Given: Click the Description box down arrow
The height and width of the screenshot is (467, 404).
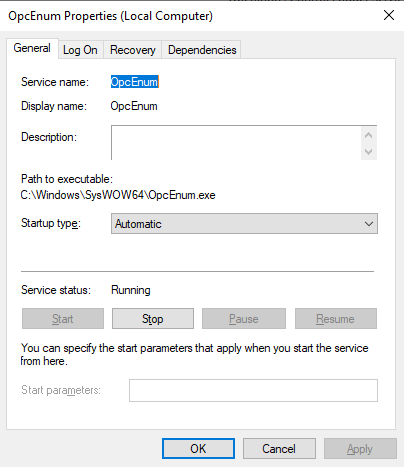Looking at the screenshot, I should click(x=369, y=152).
